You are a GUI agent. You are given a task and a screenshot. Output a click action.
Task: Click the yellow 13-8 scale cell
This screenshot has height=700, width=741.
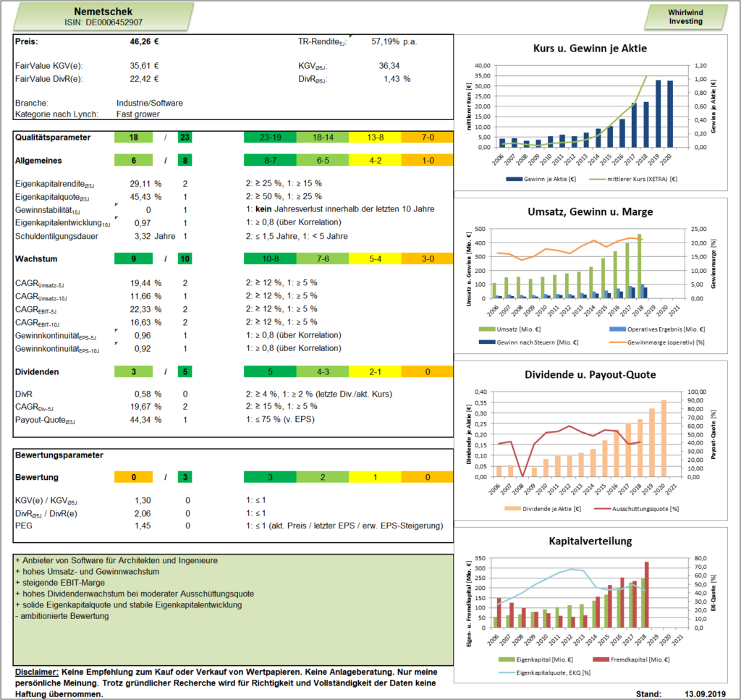point(376,138)
